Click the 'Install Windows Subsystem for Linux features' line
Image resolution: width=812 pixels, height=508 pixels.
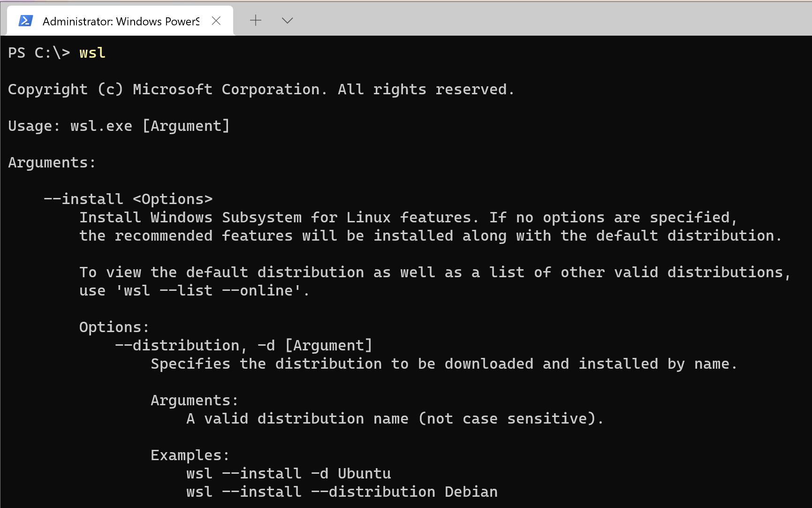pyautogui.click(x=408, y=217)
